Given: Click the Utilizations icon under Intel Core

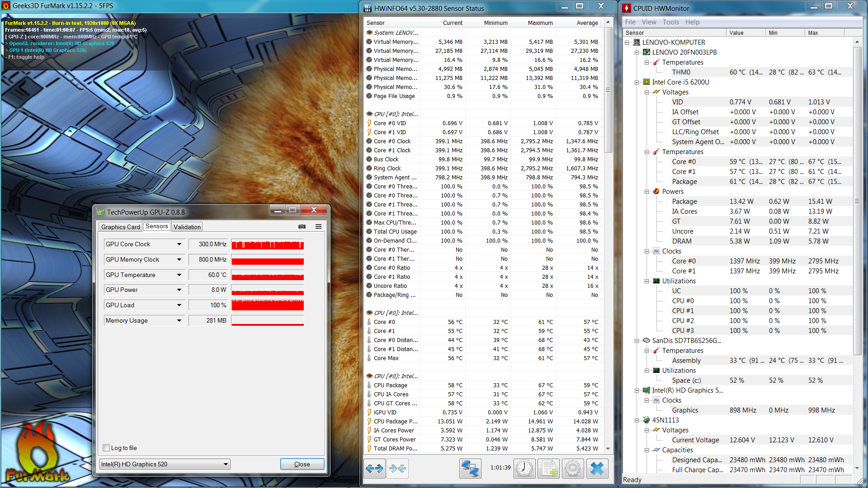Looking at the screenshot, I should (x=656, y=281).
